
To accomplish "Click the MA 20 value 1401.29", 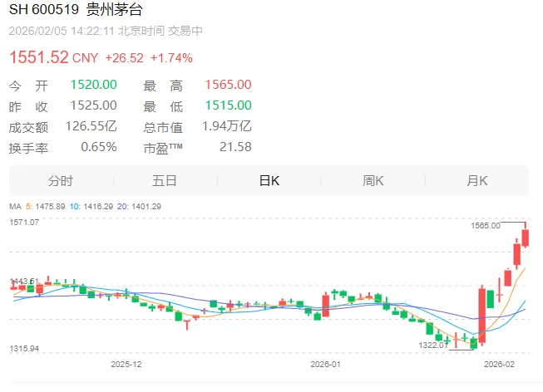I will [146, 207].
